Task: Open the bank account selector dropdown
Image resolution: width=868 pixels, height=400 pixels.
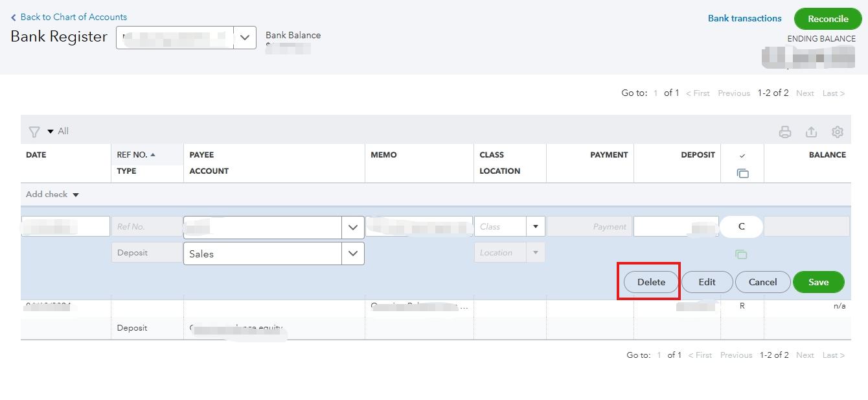Action: (x=244, y=38)
